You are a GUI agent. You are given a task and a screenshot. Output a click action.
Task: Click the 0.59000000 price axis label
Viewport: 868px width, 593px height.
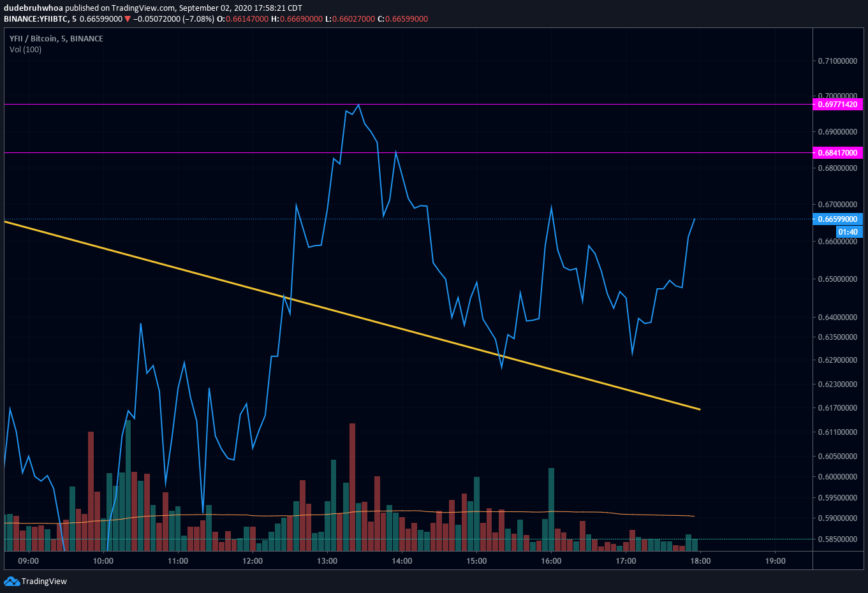tap(837, 518)
